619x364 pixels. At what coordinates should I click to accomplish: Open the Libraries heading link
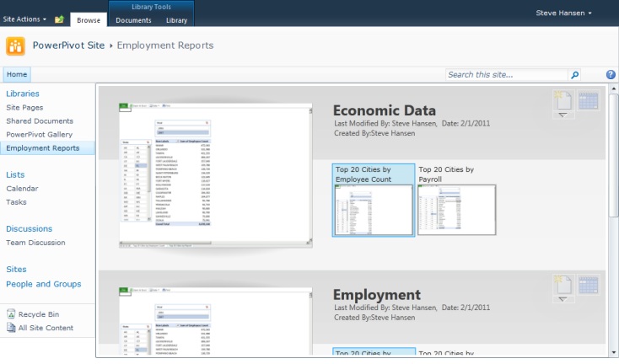(x=23, y=94)
